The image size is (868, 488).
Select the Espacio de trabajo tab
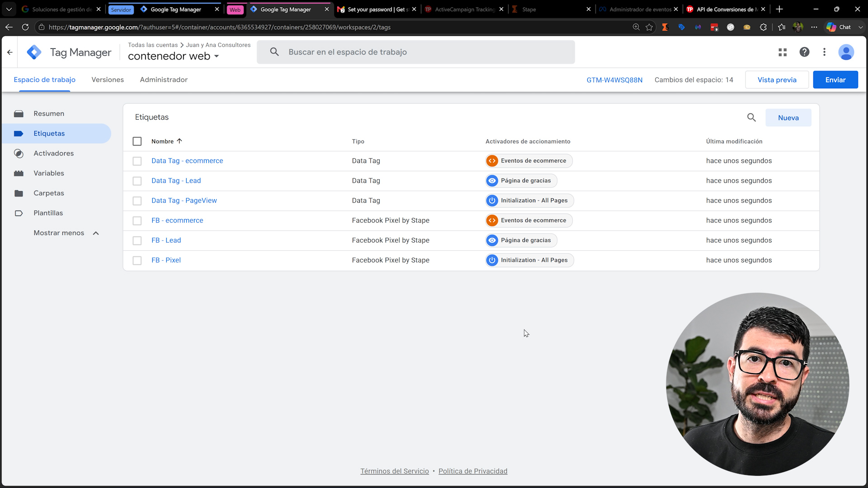click(x=44, y=80)
